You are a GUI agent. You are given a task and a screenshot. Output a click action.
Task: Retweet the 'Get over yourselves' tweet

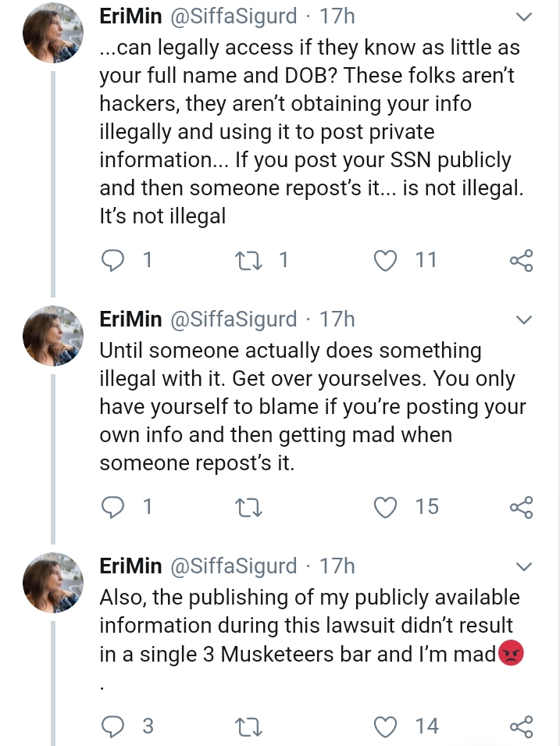[249, 507]
